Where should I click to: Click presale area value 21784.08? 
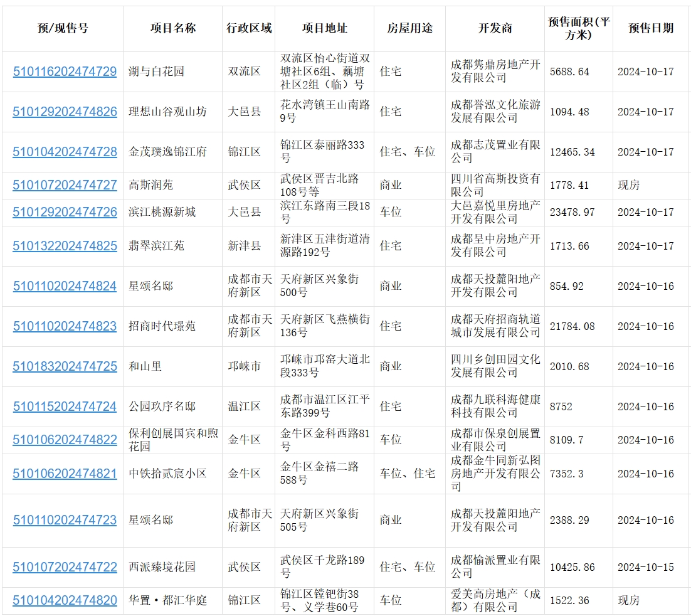572,327
